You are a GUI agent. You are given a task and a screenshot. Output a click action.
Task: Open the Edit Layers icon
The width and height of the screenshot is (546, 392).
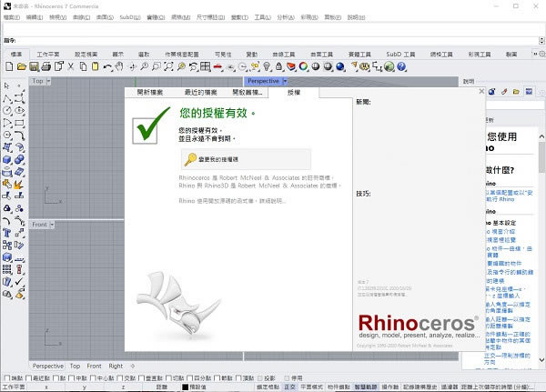291,66
